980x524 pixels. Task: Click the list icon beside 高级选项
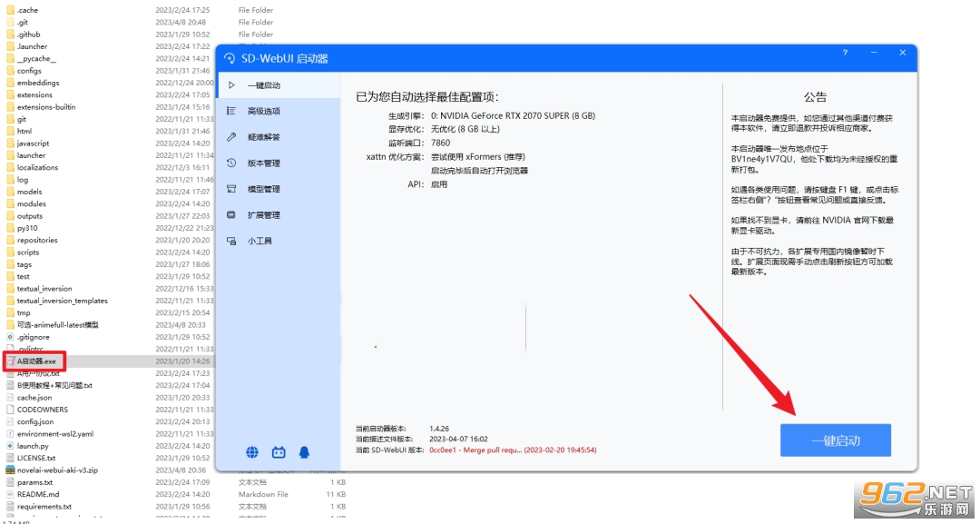pos(231,111)
